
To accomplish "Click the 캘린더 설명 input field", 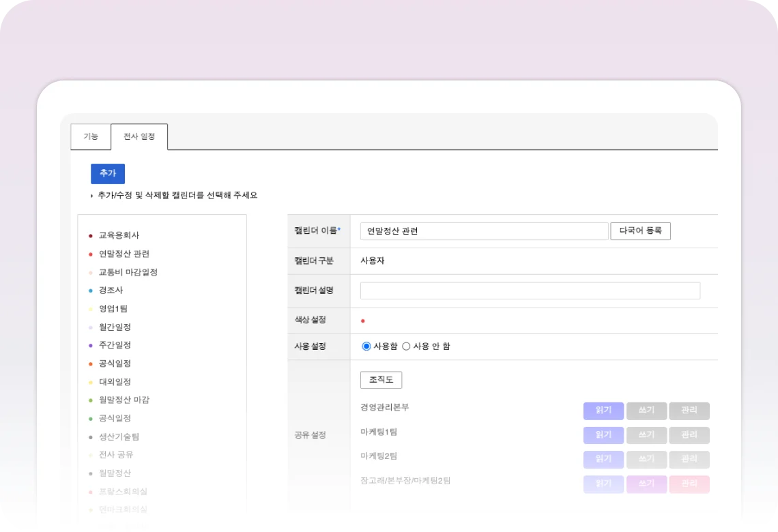I will click(x=530, y=291).
